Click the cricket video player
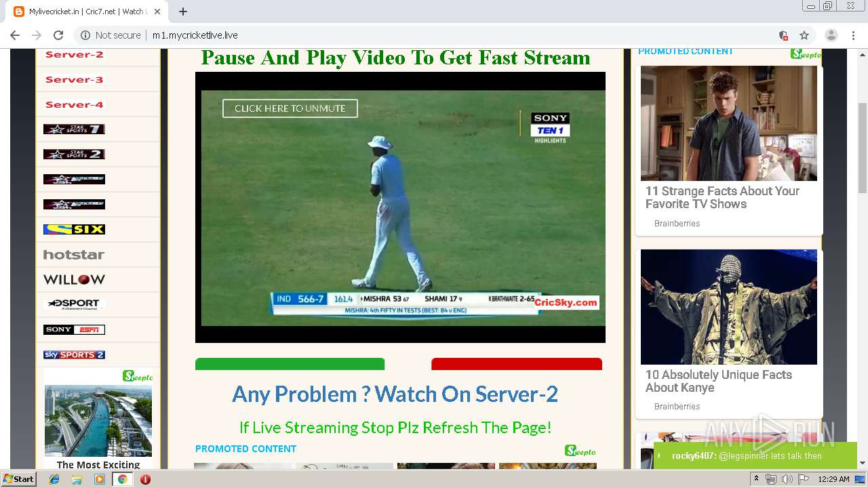This screenshot has width=868, height=488. (400, 207)
